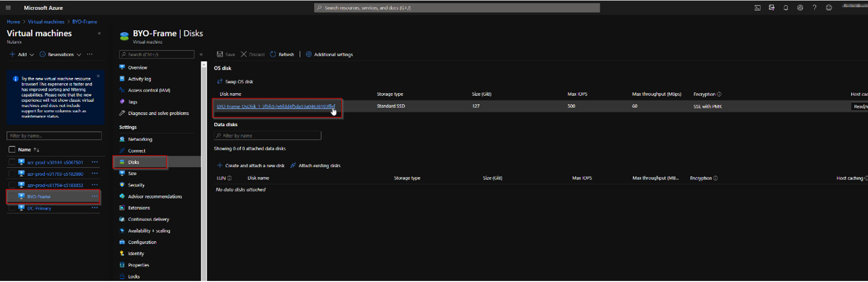Click the Discard X icon in the toolbar
The width and height of the screenshot is (868, 282).
tap(244, 54)
